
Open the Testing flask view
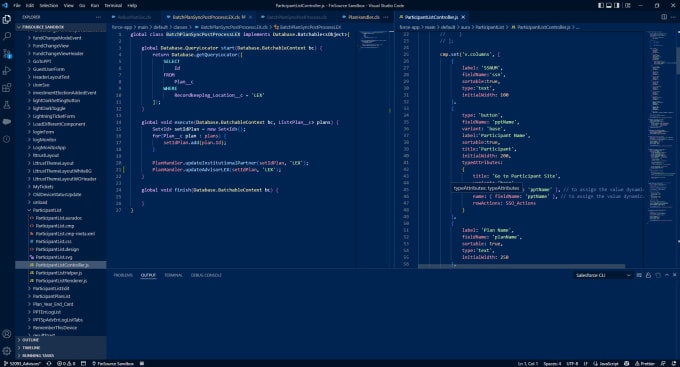7,105
